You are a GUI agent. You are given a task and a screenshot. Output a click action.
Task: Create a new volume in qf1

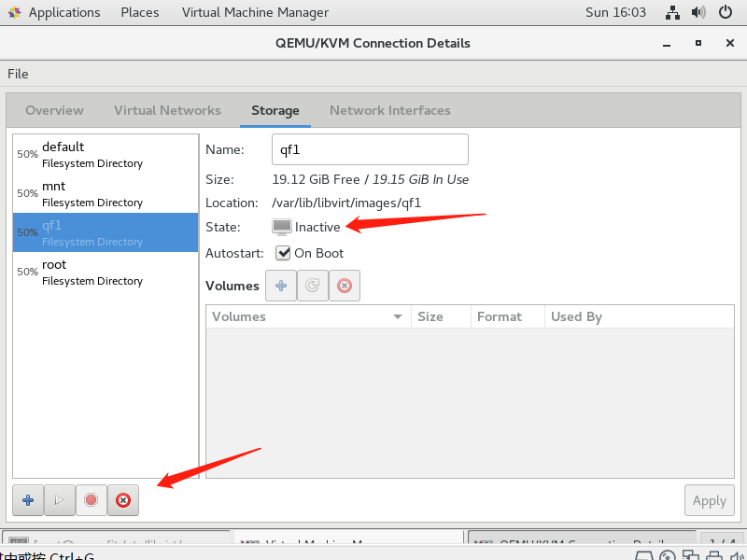[x=281, y=286]
